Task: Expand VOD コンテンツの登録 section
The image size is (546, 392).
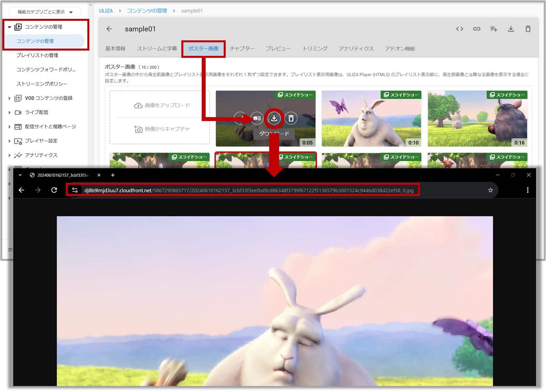Action: (9, 98)
